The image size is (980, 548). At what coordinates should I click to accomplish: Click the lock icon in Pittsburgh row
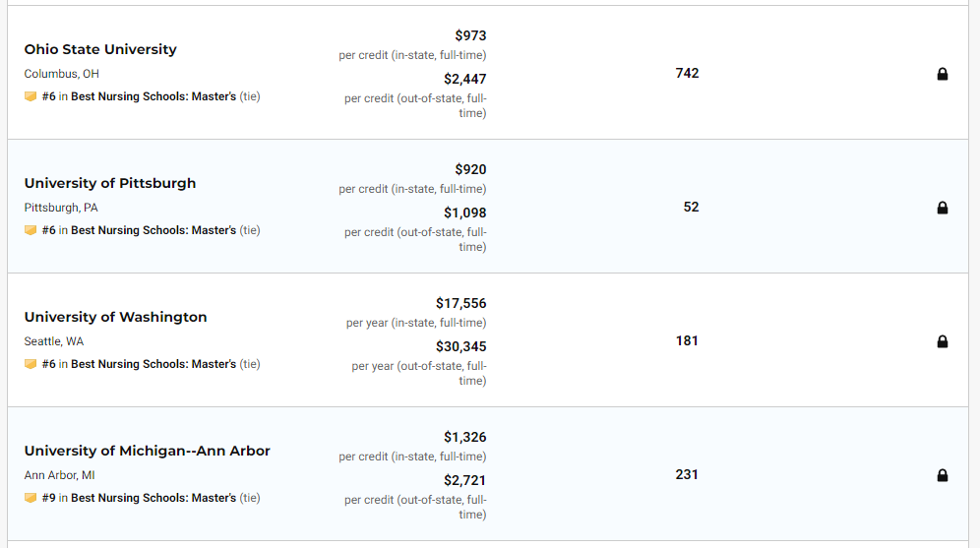(x=943, y=208)
